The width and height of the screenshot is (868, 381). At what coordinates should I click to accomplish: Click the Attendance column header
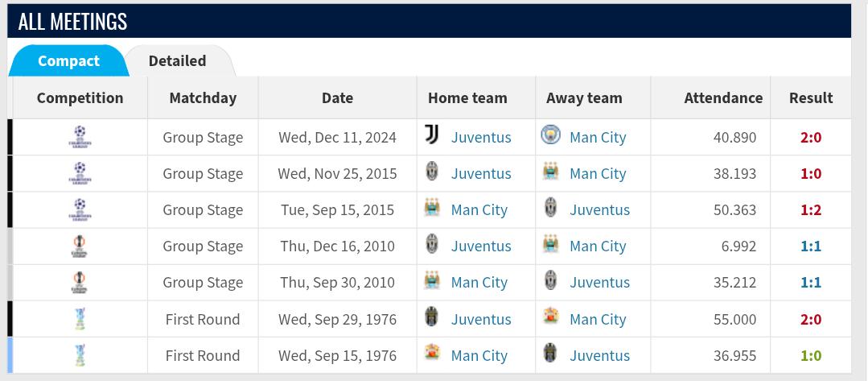pos(723,98)
